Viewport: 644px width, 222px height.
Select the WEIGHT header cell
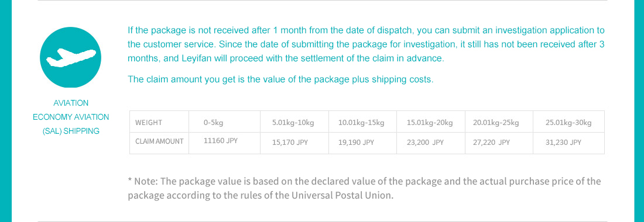pos(159,122)
